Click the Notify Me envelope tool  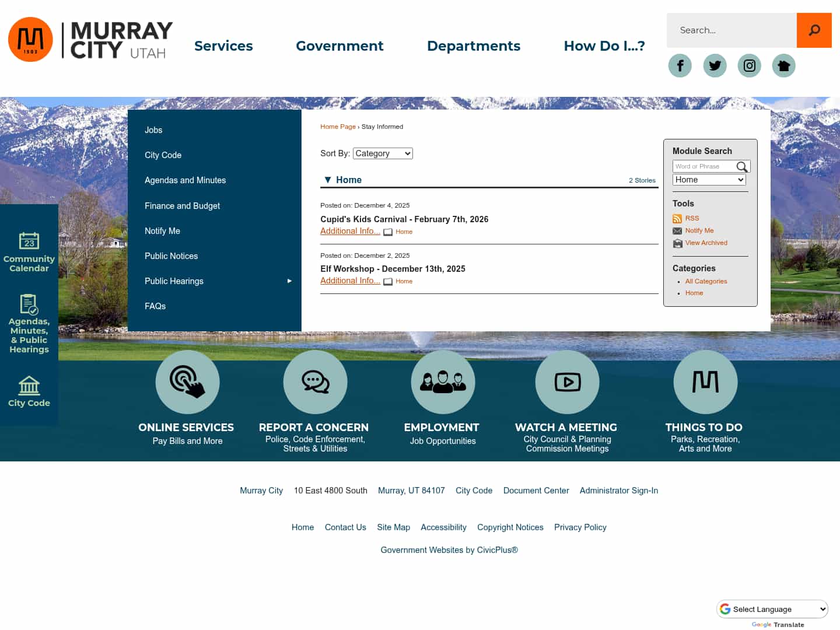(x=677, y=230)
